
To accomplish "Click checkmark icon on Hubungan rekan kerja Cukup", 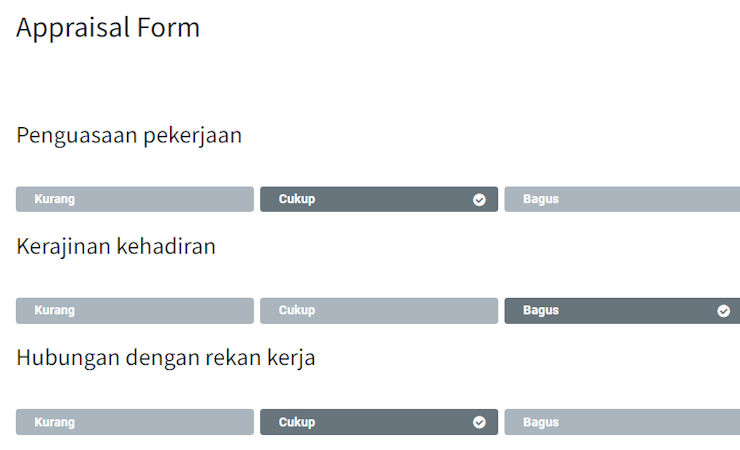I will (479, 422).
